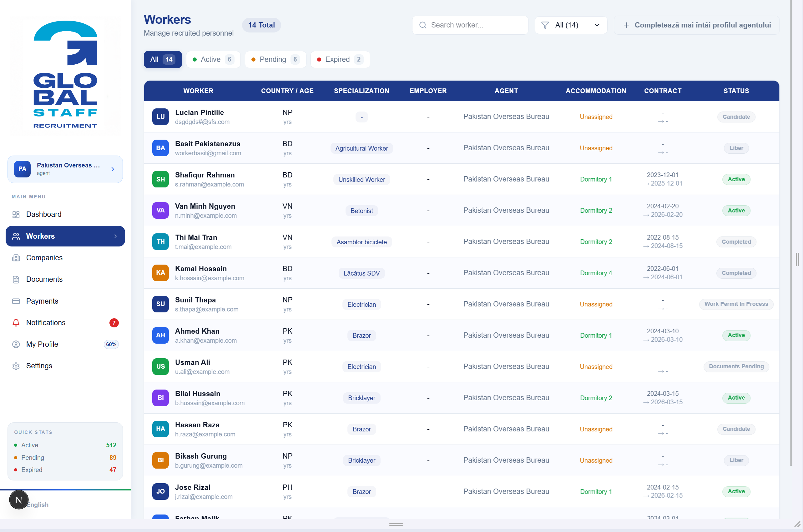
Task: Click the Next.js N badge icon
Action: 19,500
